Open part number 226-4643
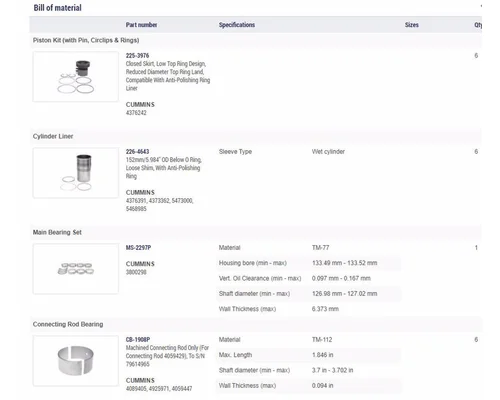The image size is (500, 400). 137,152
